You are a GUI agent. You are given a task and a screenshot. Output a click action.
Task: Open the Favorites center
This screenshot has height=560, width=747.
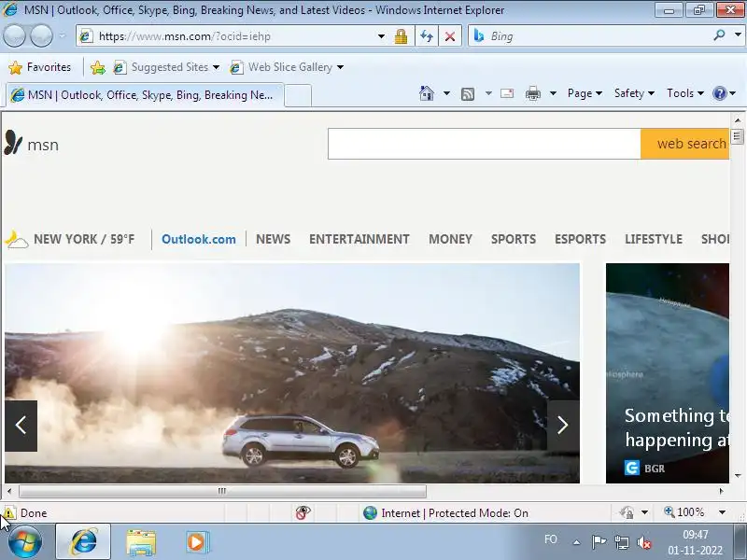click(x=39, y=67)
